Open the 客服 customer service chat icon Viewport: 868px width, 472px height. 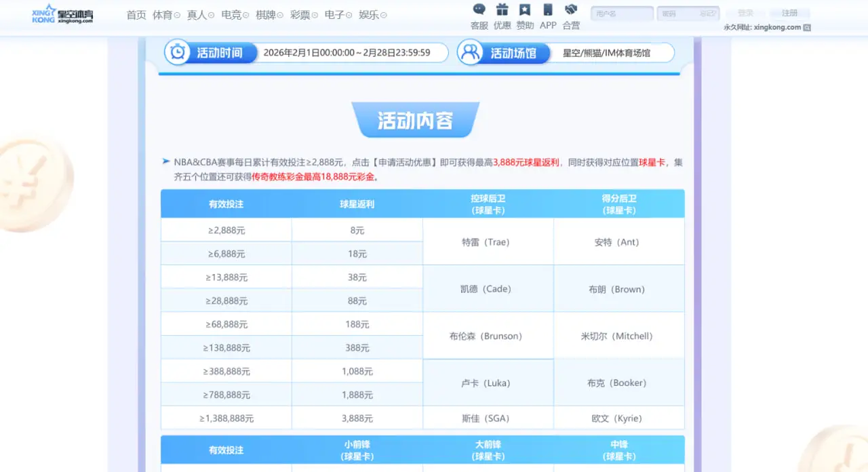tap(479, 9)
